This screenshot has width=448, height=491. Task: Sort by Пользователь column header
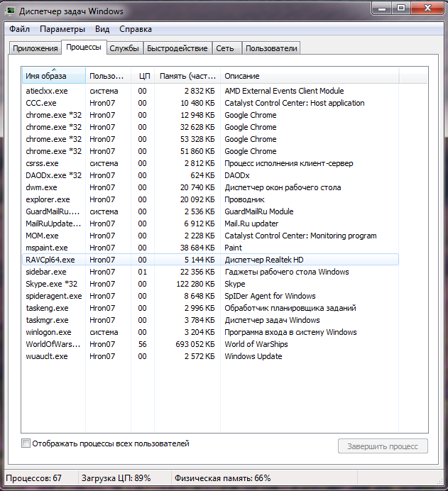click(108, 76)
